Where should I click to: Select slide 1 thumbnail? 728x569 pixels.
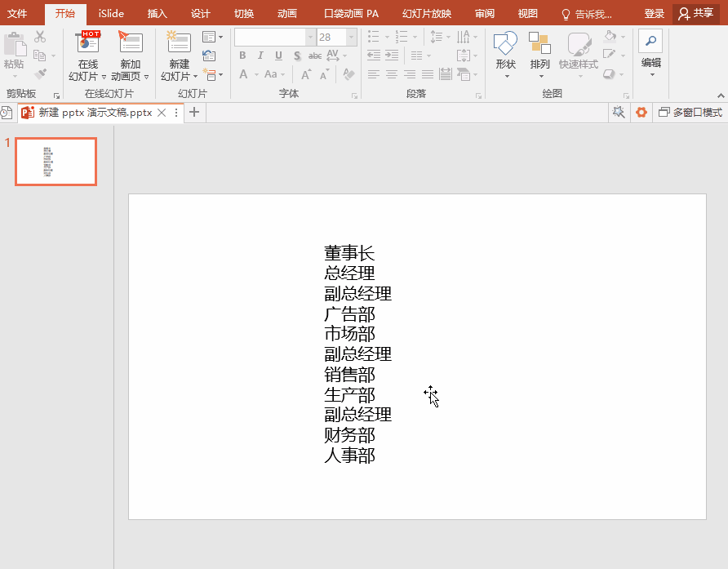(55, 162)
